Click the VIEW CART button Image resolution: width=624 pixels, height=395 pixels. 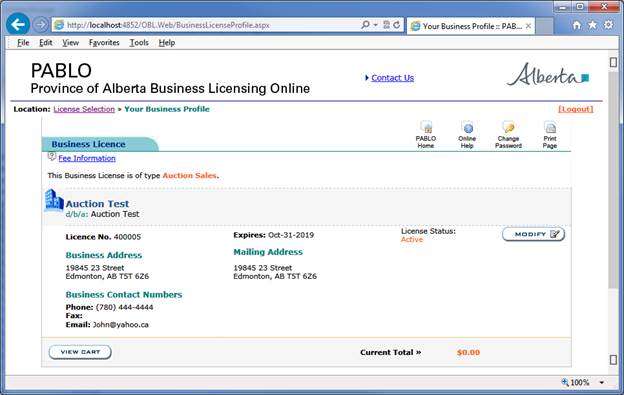pyautogui.click(x=80, y=352)
